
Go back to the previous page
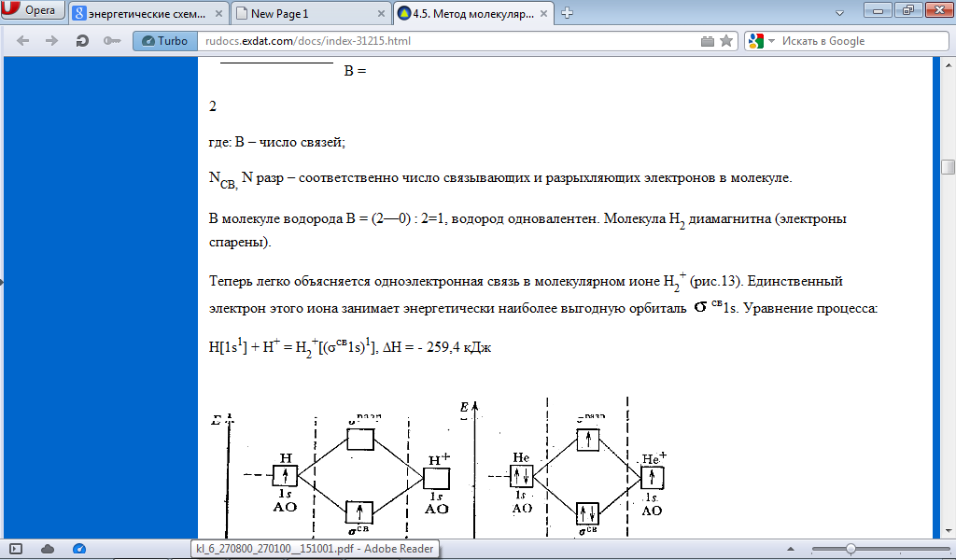point(23,41)
